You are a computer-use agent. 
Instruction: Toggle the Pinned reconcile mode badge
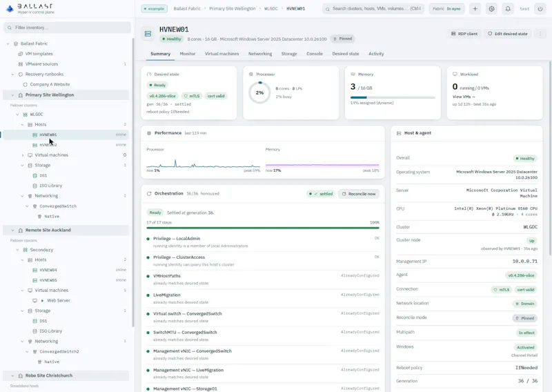(x=524, y=318)
